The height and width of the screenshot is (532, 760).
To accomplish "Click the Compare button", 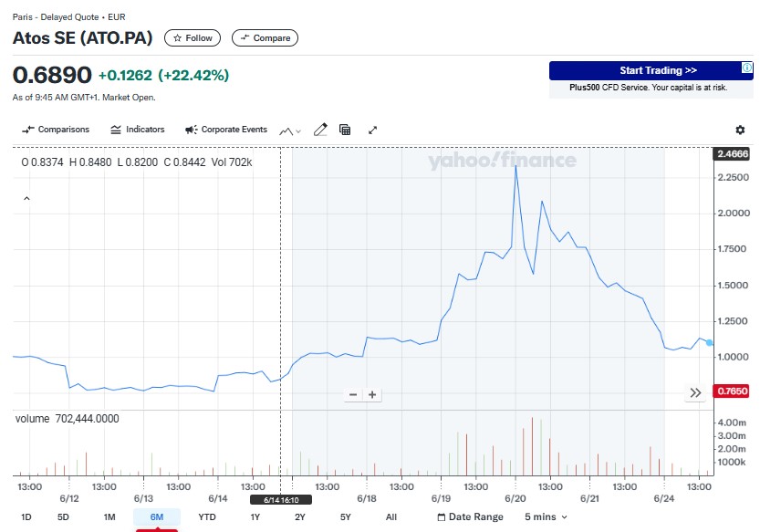I will tap(265, 37).
